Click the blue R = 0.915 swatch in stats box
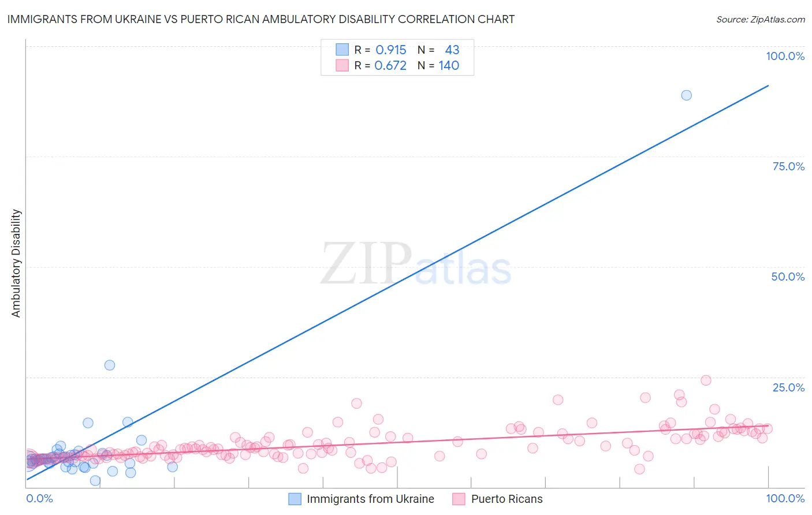 [342, 50]
